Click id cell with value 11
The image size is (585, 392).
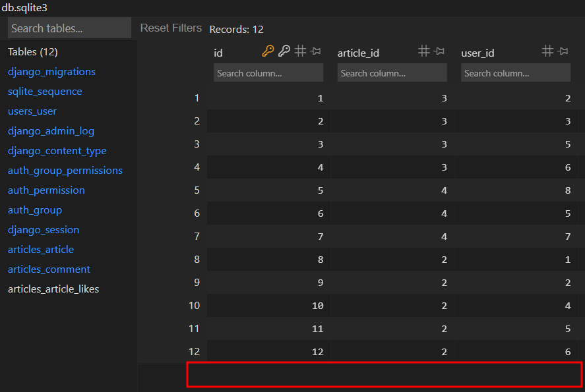coord(268,329)
